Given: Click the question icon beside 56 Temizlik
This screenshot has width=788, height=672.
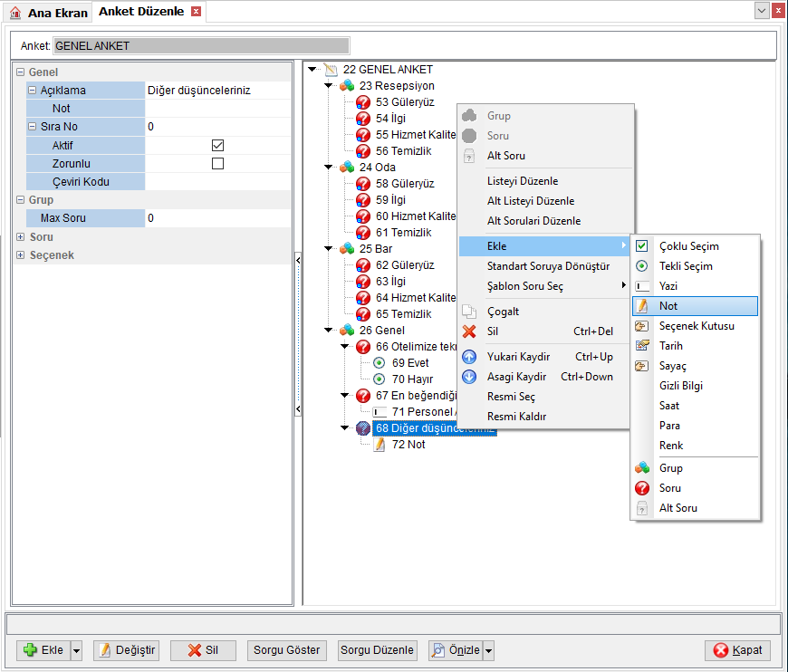Looking at the screenshot, I should pos(363,150).
